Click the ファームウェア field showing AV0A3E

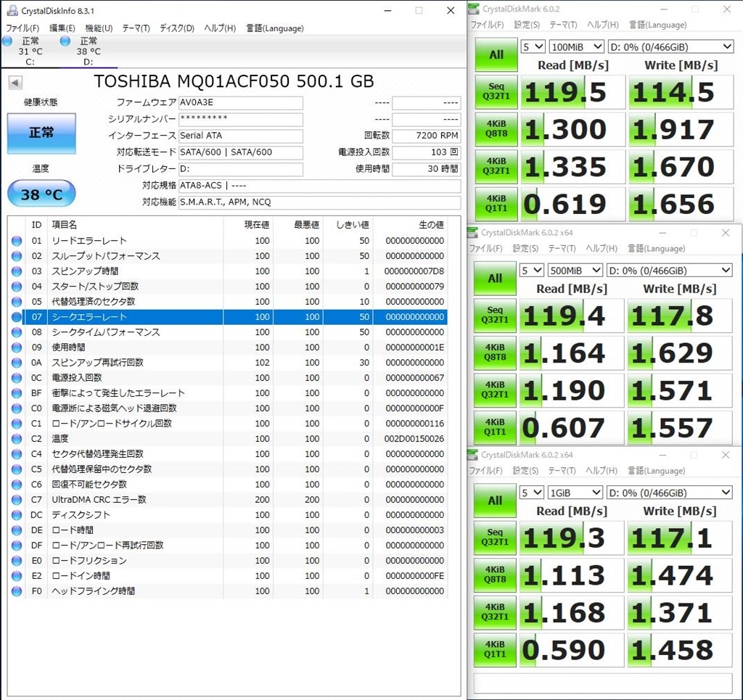pos(241,103)
